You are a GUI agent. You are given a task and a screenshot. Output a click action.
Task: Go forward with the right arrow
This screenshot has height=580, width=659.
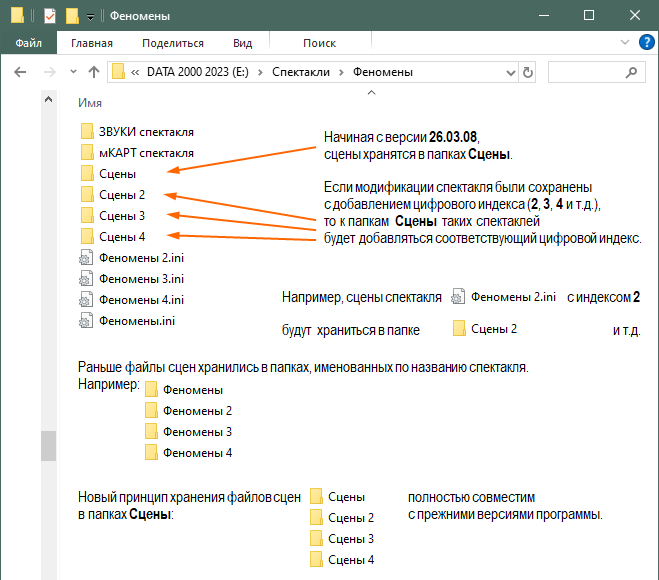click(x=50, y=72)
